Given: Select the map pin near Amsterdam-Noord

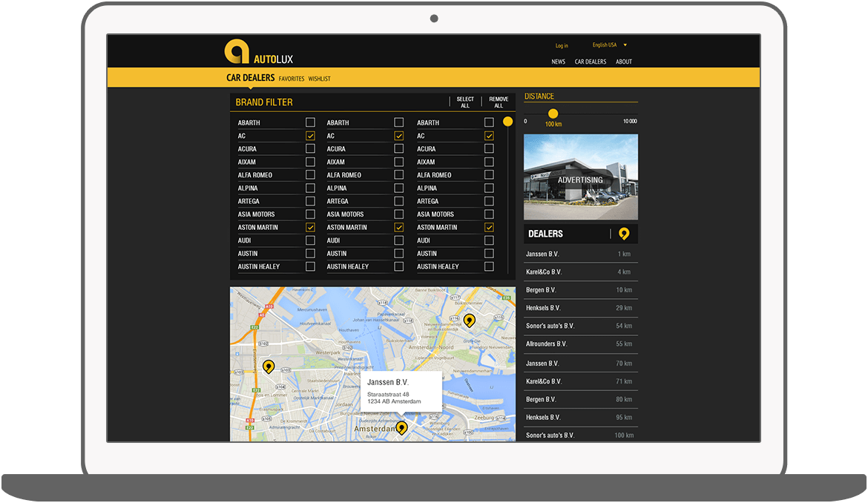Looking at the screenshot, I should (470, 320).
